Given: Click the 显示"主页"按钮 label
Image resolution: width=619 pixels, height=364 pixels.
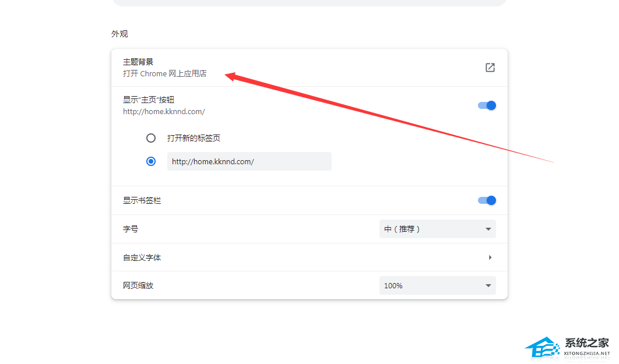Looking at the screenshot, I should [149, 100].
